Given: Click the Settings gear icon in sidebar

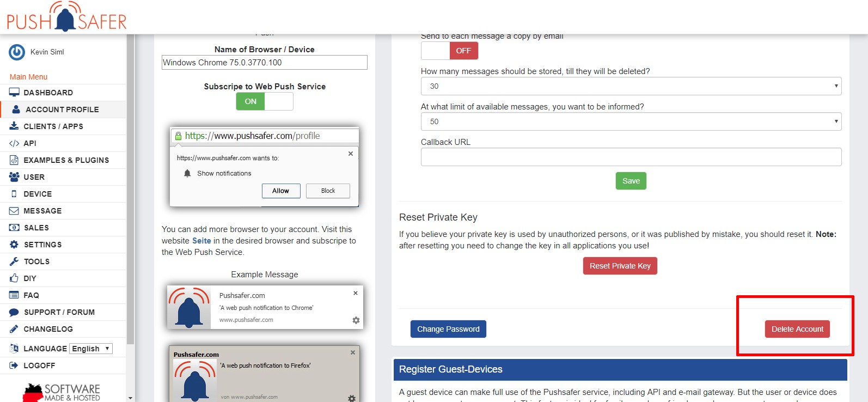Looking at the screenshot, I should coord(14,245).
